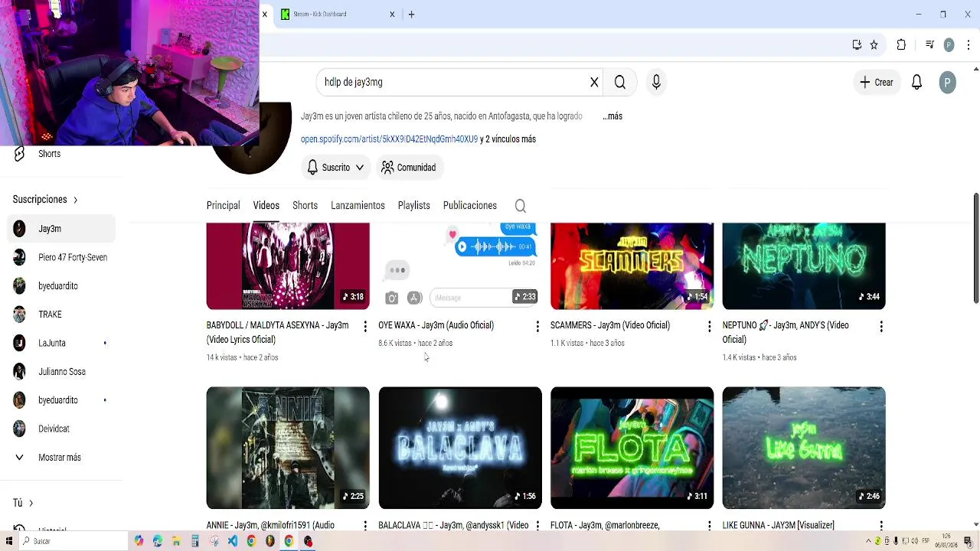Open YouTube notifications bell
980x551 pixels.
(x=916, y=82)
